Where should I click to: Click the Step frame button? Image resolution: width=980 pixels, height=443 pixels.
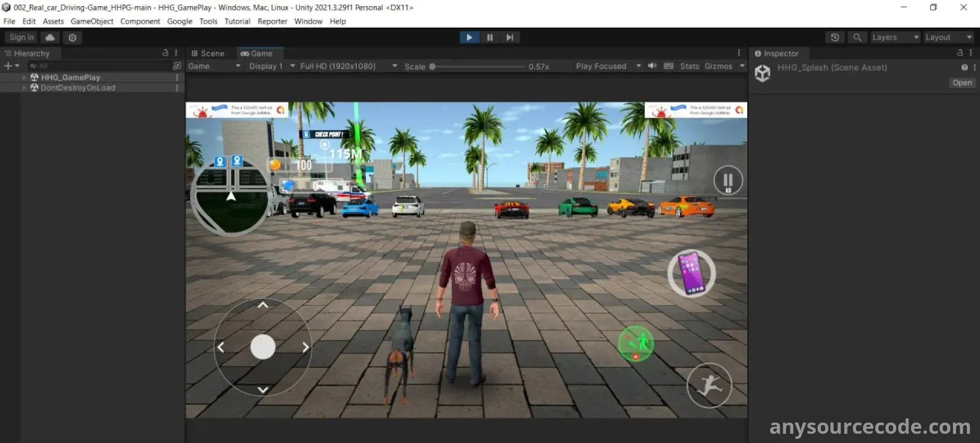coord(509,37)
